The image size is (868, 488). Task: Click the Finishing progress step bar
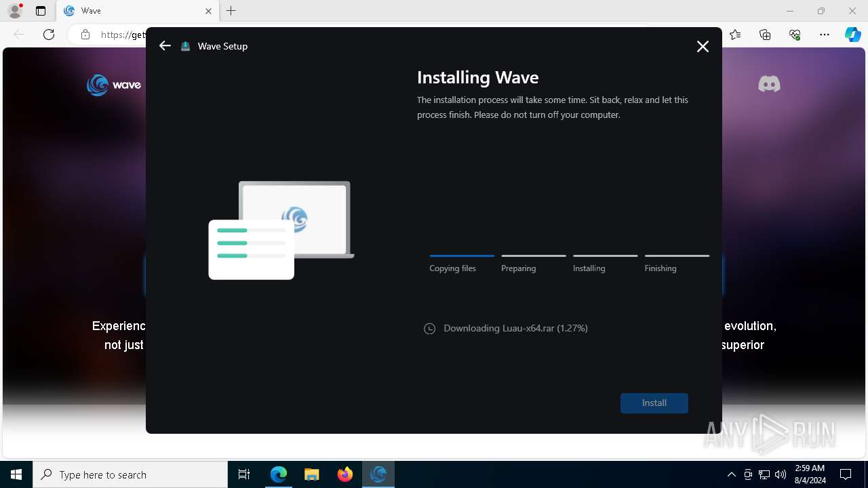(x=677, y=256)
